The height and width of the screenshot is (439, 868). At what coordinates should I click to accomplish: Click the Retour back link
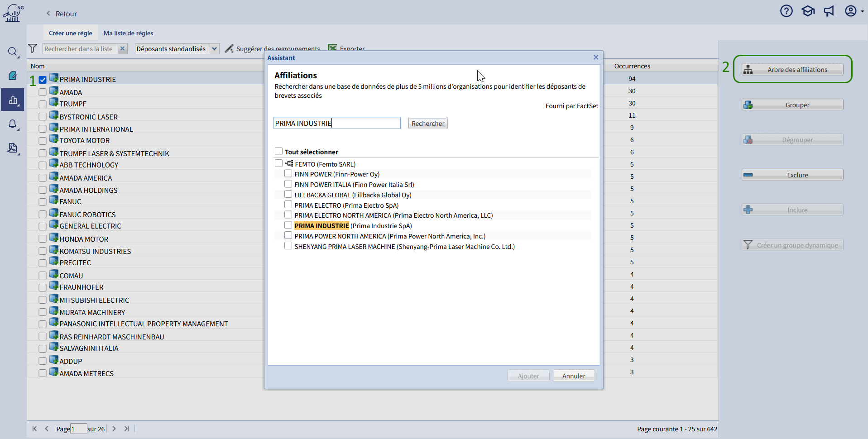(x=62, y=14)
